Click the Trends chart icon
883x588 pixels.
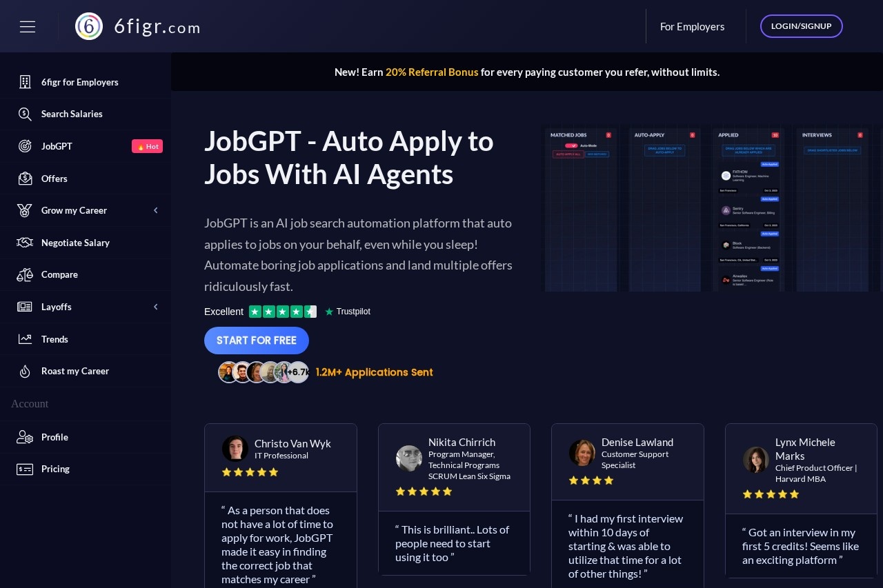25,339
